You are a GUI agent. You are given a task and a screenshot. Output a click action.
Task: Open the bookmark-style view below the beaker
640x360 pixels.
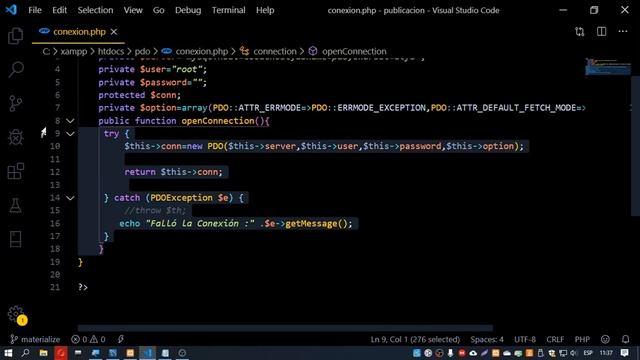pyautogui.click(x=16, y=239)
